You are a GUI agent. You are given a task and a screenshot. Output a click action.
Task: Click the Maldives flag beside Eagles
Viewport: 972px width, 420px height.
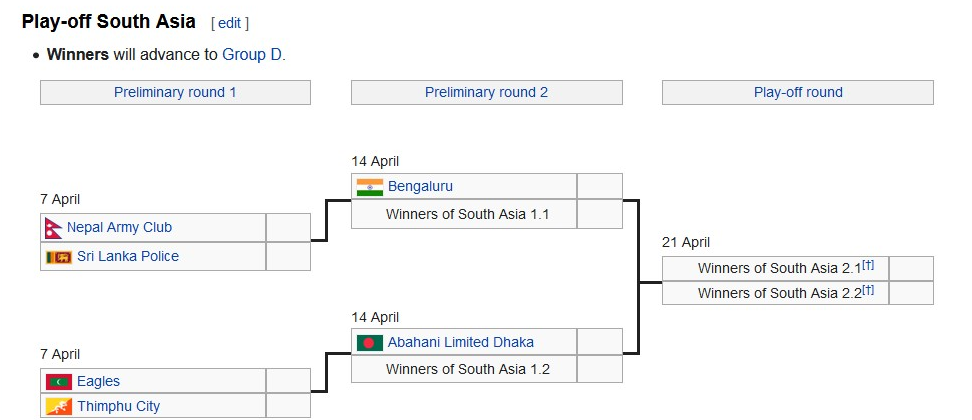click(x=59, y=382)
